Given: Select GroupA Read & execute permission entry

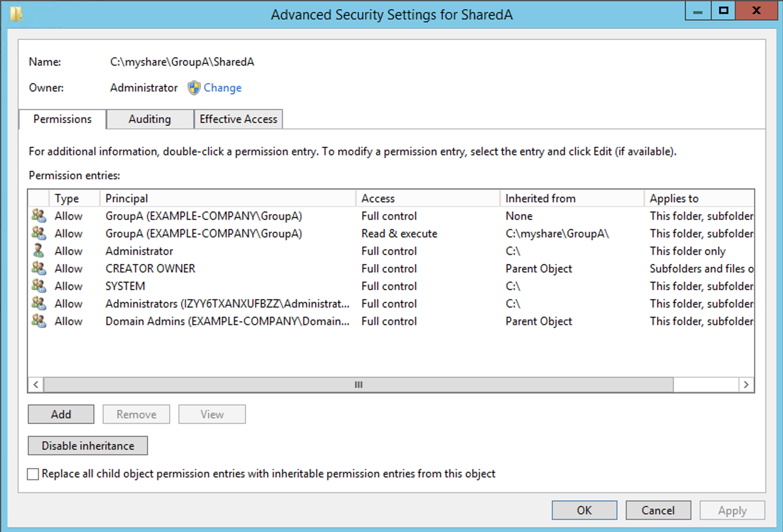Looking at the screenshot, I should (204, 233).
